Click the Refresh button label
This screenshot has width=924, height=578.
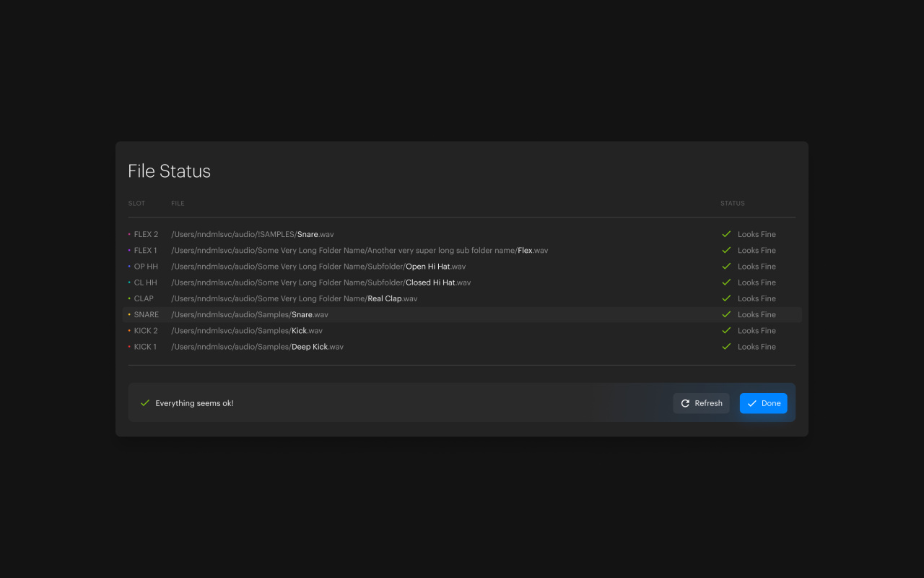[708, 403]
